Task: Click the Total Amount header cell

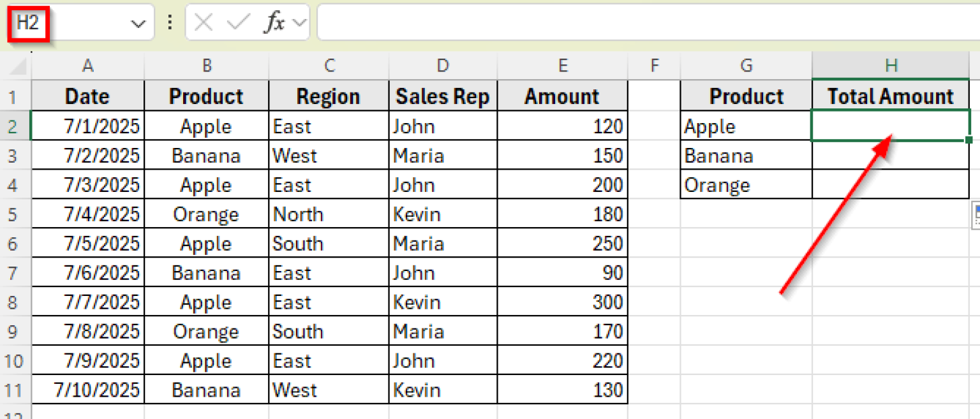Action: click(891, 95)
